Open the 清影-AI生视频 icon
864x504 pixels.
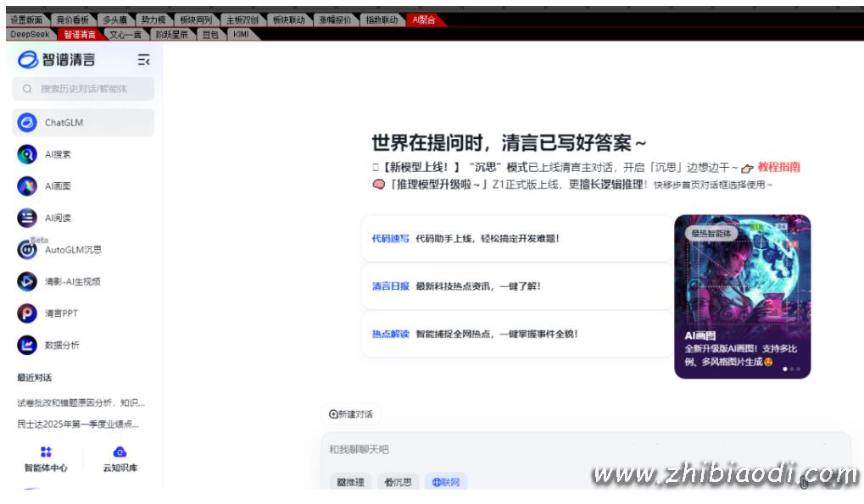click(x=27, y=282)
